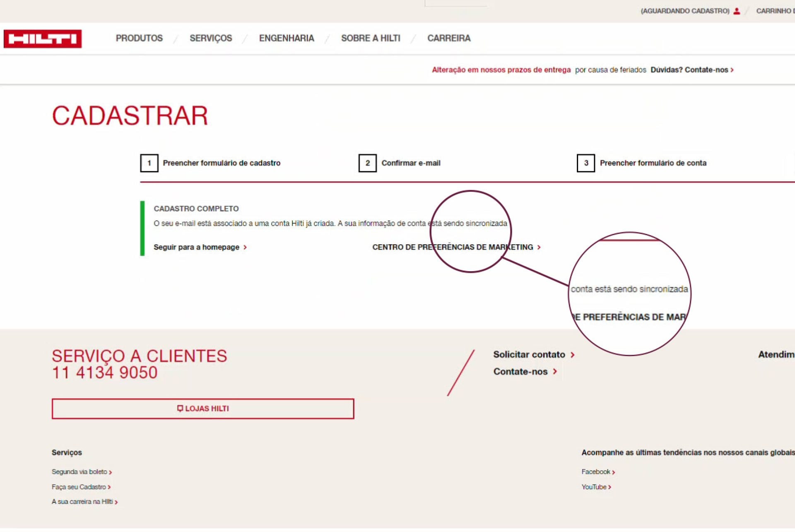Open the Produtos menu
795x532 pixels.
[x=139, y=38]
